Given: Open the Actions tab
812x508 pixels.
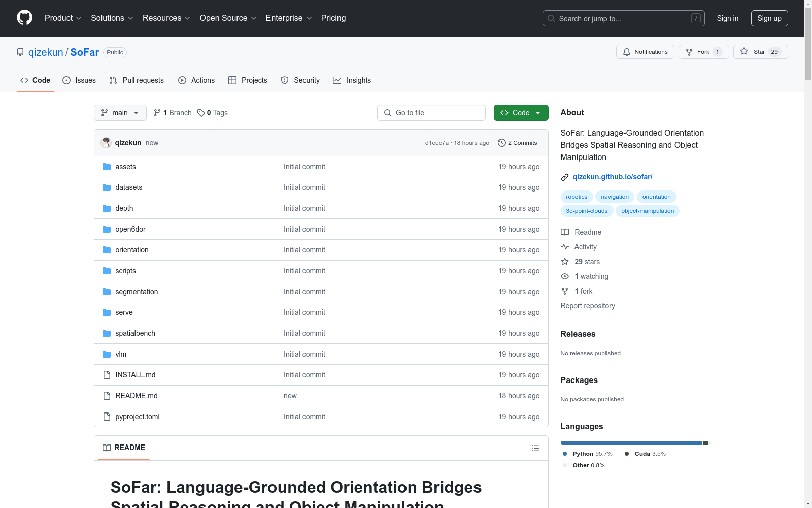Looking at the screenshot, I should click(196, 80).
